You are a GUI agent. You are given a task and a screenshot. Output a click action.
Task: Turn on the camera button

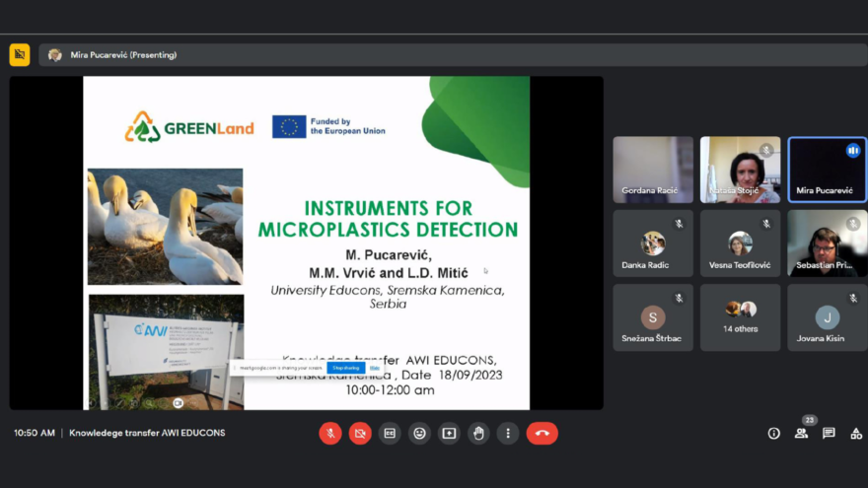coord(360,433)
